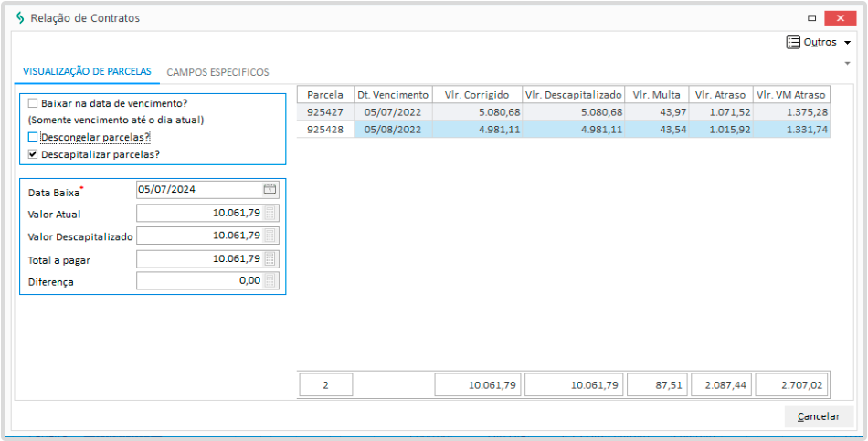868x441 pixels.
Task: Open calculator icon for Diferença
Action: click(270, 280)
